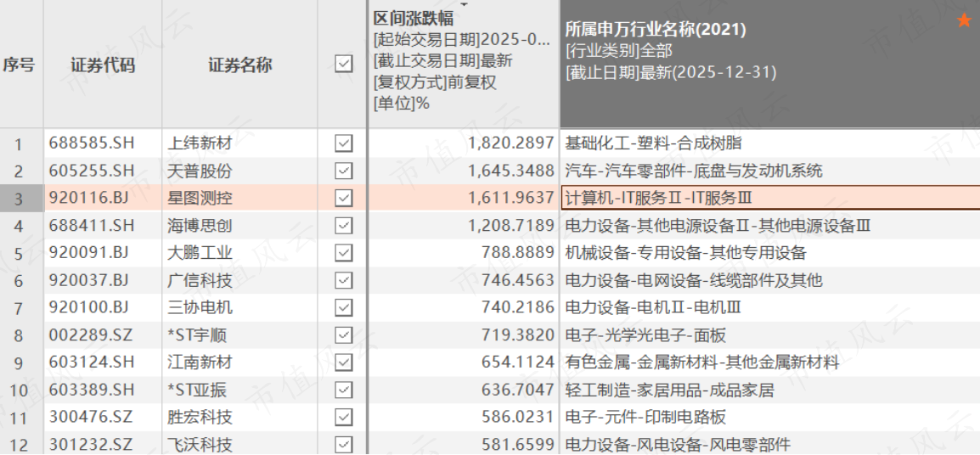980x455 pixels.
Task: Click the 证券名称 column header
Action: click(x=240, y=65)
